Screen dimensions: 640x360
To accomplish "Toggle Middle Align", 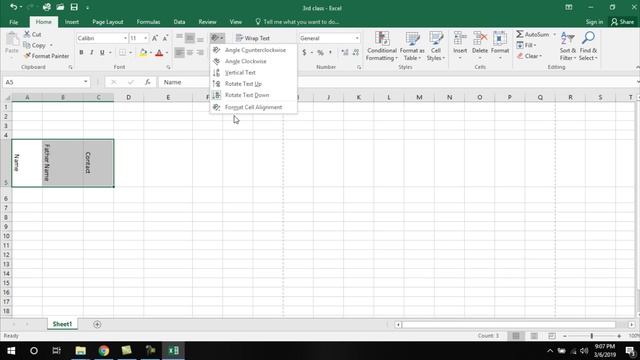I will (190, 38).
